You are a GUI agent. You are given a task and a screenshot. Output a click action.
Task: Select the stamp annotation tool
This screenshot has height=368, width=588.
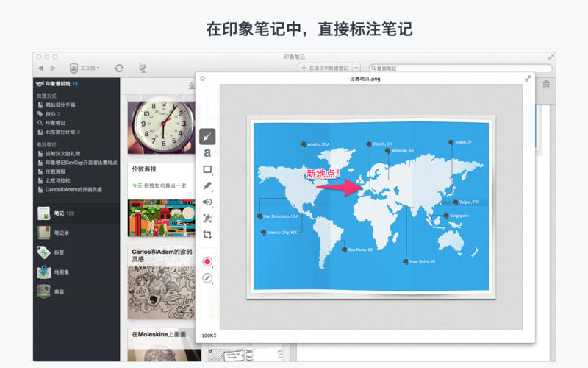(x=207, y=202)
